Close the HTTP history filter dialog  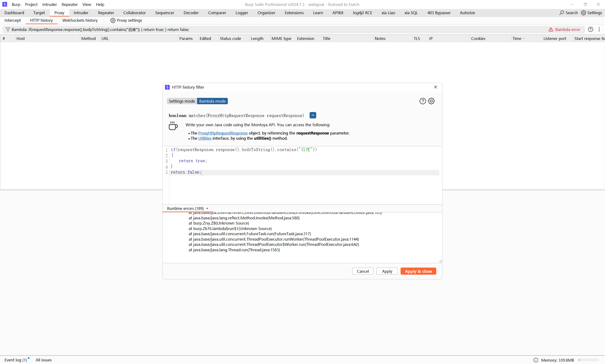click(436, 87)
